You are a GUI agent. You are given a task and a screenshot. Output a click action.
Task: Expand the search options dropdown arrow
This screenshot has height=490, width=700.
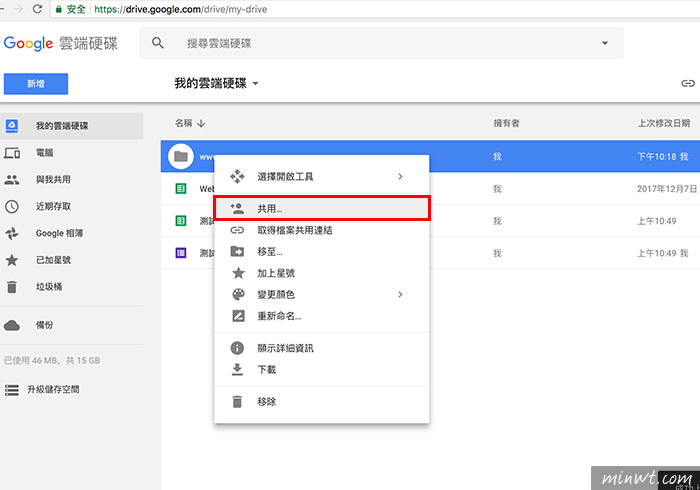(x=605, y=43)
